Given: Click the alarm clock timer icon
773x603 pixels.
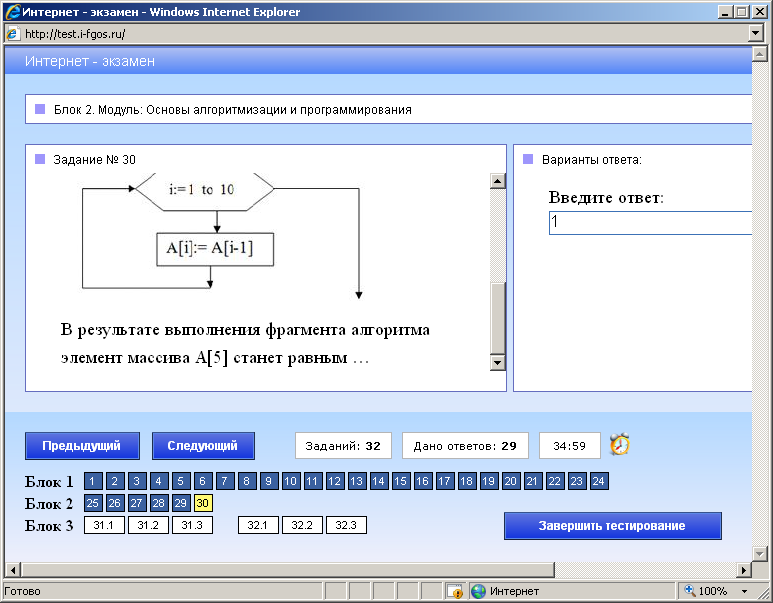Looking at the screenshot, I should click(x=620, y=444).
